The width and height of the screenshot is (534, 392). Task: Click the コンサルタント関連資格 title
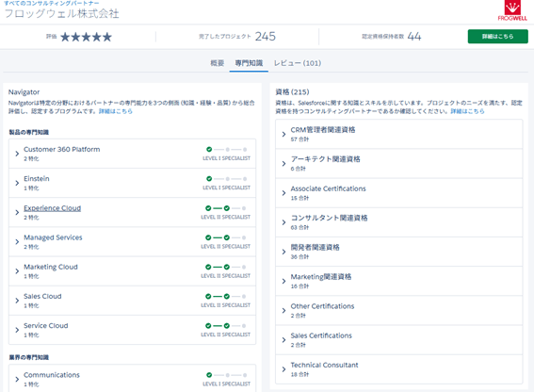329,218
